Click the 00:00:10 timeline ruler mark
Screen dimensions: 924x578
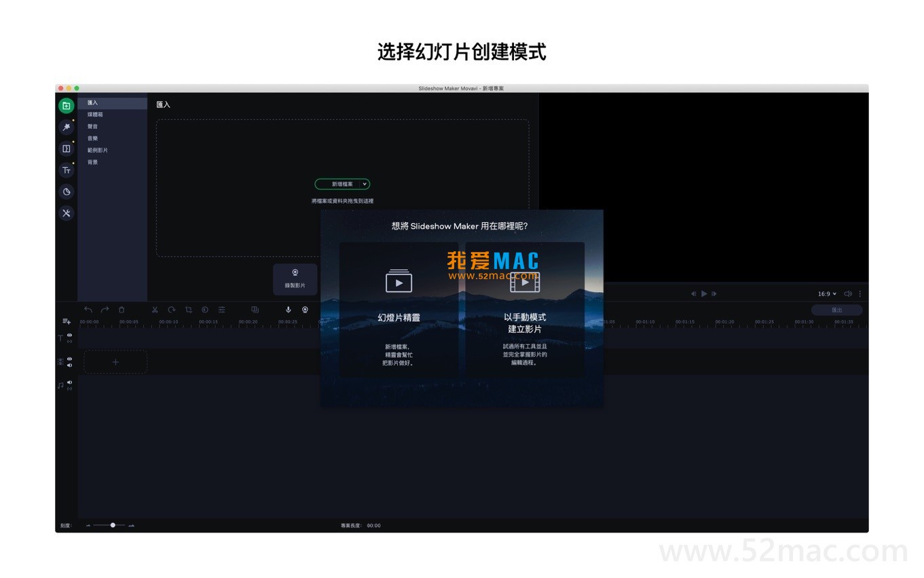click(168, 322)
